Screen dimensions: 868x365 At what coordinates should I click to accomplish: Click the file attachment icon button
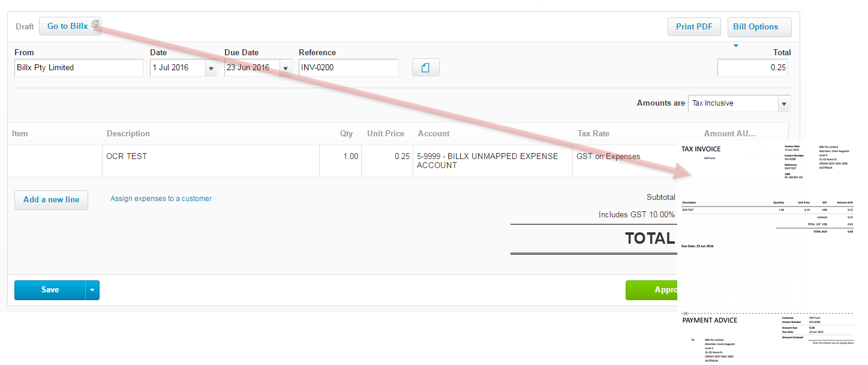click(x=425, y=68)
